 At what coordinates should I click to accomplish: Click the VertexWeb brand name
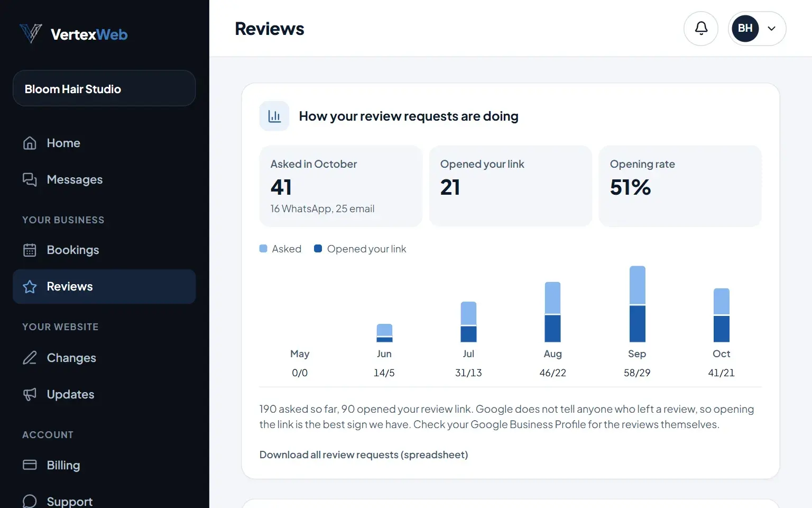[89, 34]
